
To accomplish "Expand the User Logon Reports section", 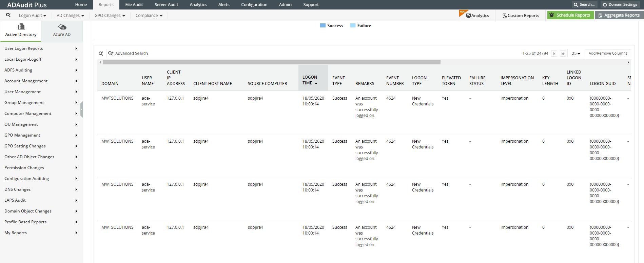I will point(41,48).
